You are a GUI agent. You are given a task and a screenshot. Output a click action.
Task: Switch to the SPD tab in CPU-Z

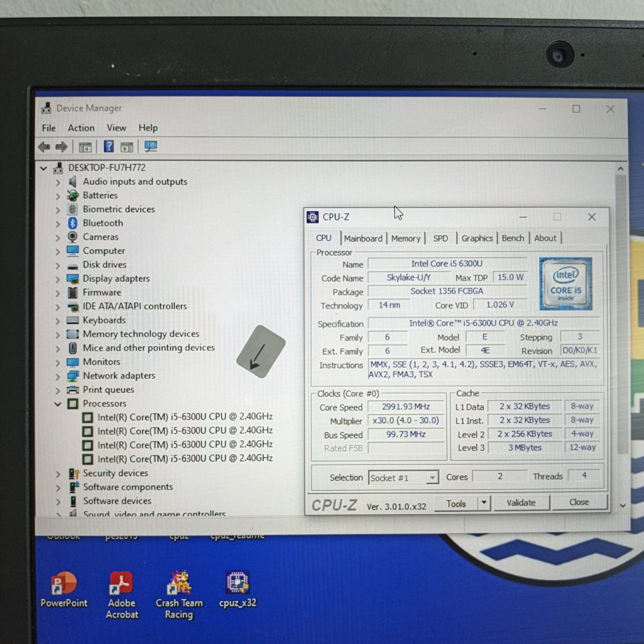(x=441, y=238)
